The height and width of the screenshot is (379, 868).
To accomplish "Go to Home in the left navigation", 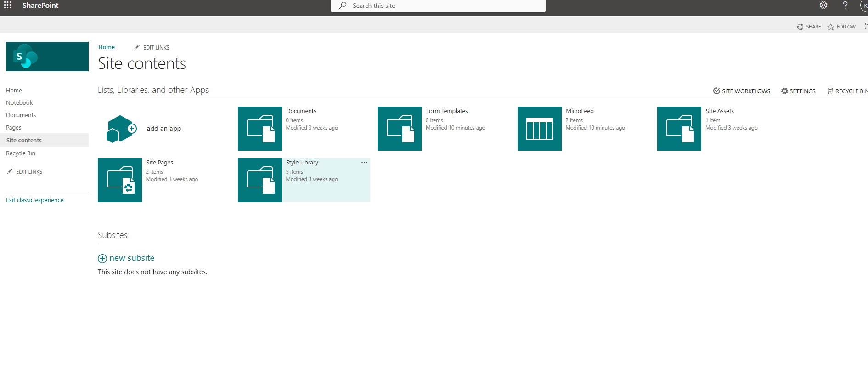I will pyautogui.click(x=14, y=91).
